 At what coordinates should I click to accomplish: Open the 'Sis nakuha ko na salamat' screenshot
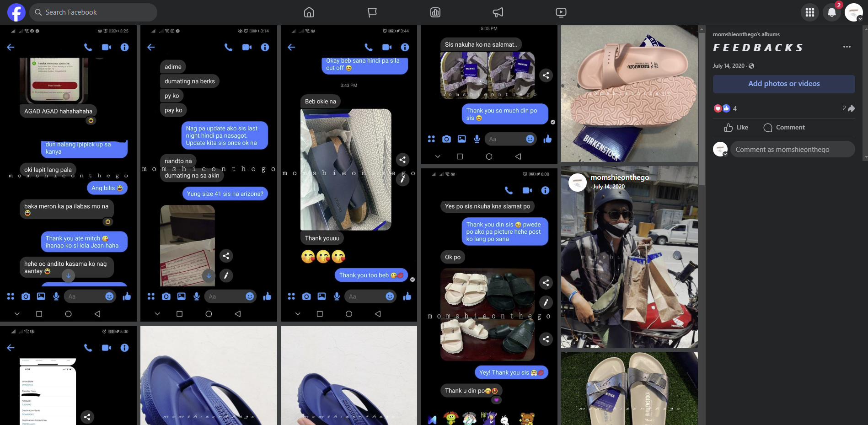pyautogui.click(x=489, y=95)
